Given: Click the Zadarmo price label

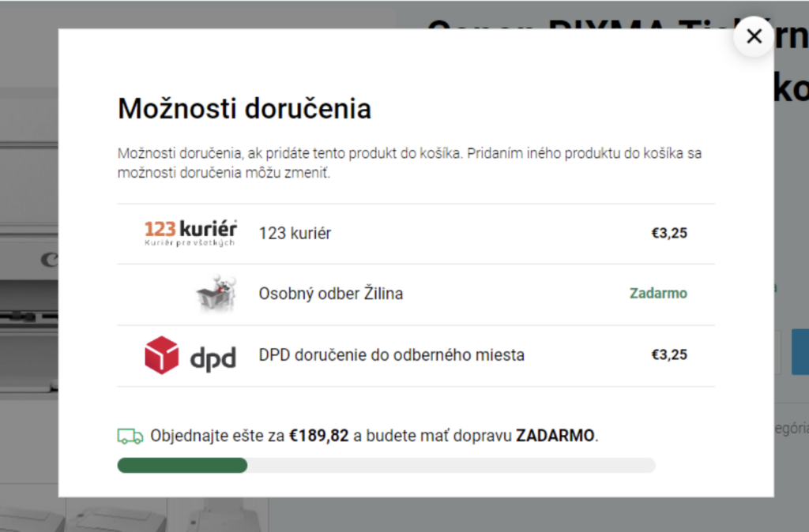Looking at the screenshot, I should 658,294.
